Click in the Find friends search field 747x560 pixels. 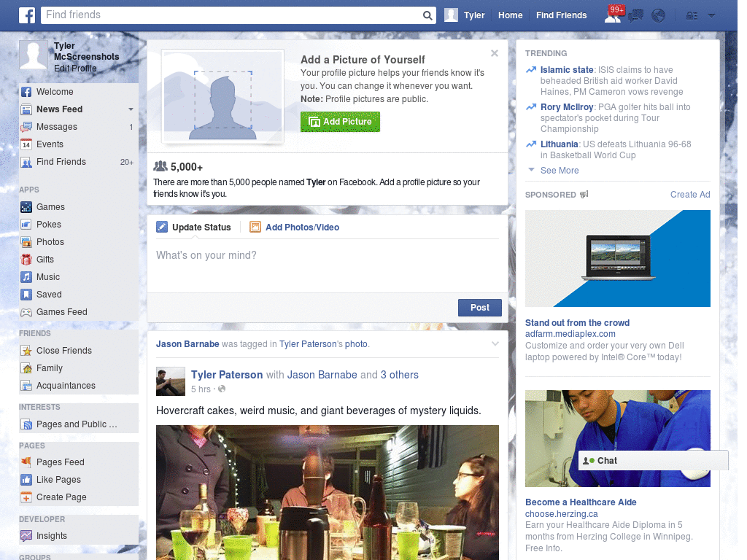(x=233, y=15)
